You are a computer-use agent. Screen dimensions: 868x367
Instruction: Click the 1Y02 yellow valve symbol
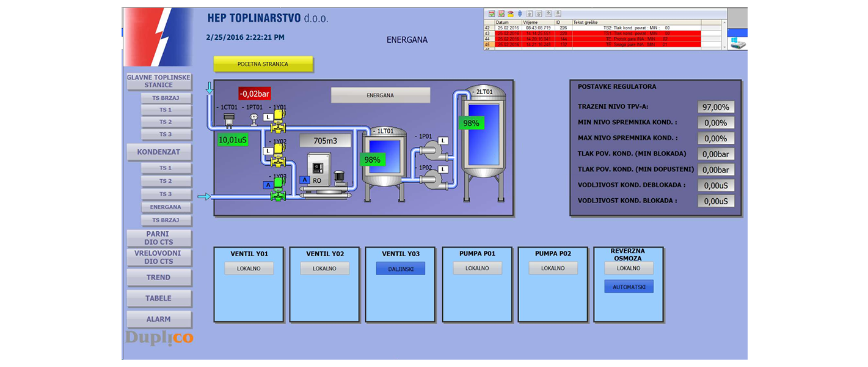click(278, 155)
